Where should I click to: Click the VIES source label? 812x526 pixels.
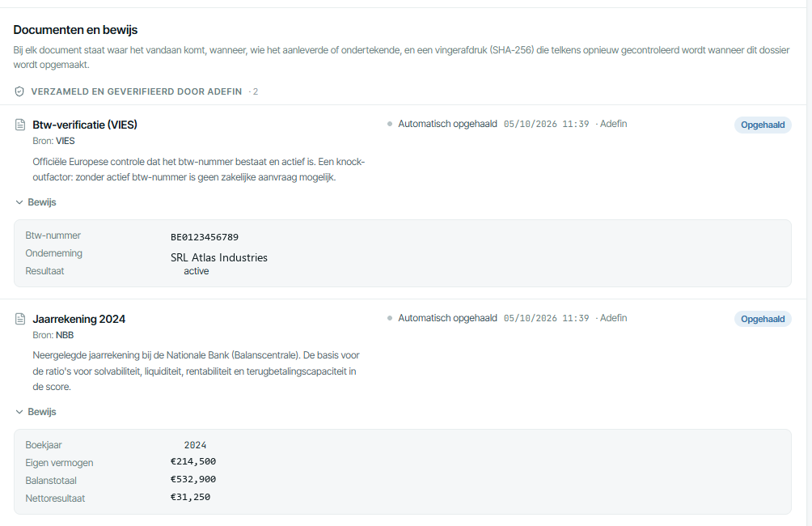click(66, 141)
